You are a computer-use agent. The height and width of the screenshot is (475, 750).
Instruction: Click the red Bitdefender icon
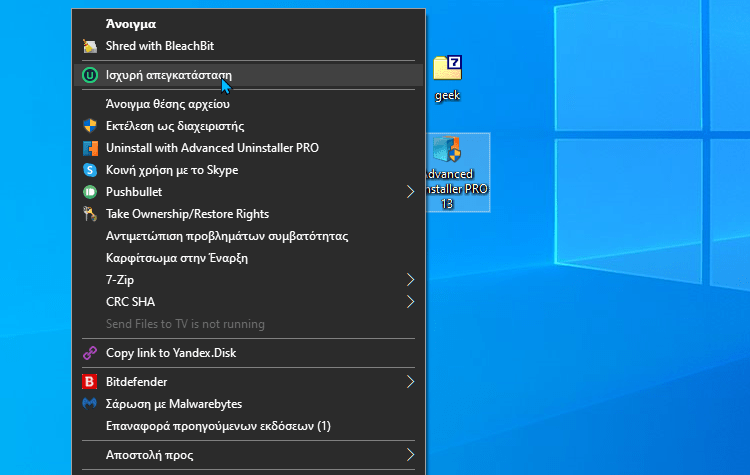(x=90, y=382)
